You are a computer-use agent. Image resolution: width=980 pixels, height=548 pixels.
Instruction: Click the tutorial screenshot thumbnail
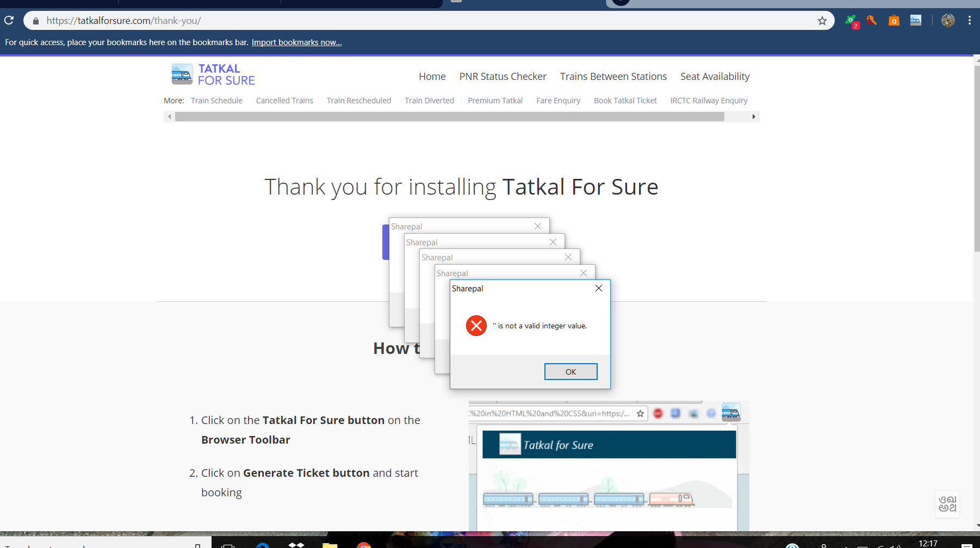609,466
